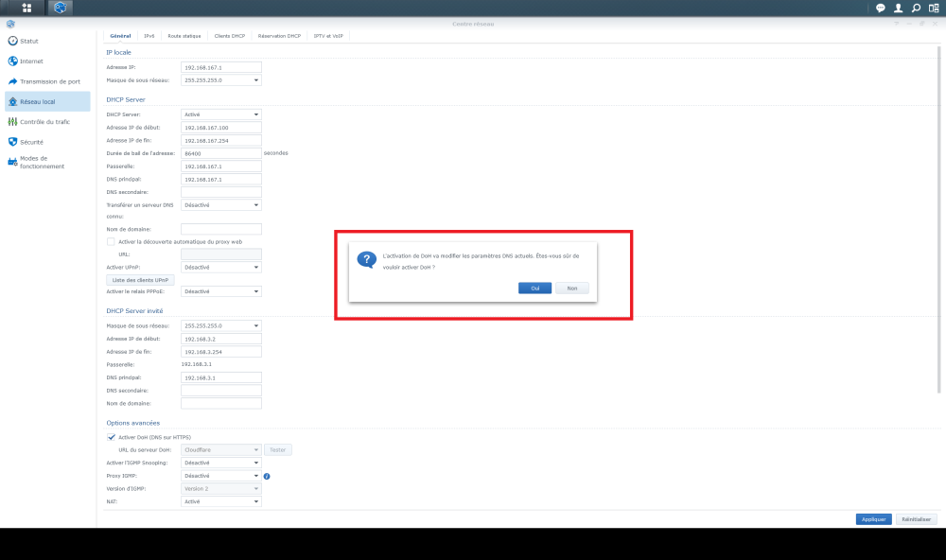Screen dimensions: 946x560
Task: Open the main menu grid icon
Action: (x=26, y=8)
